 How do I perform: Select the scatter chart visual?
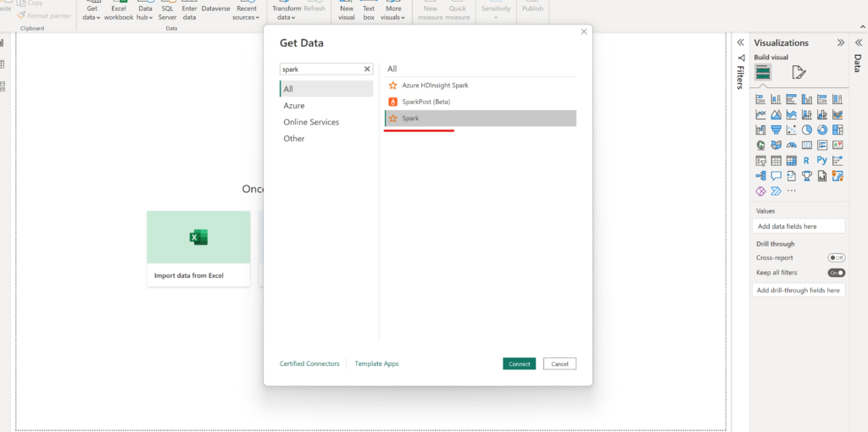pyautogui.click(x=792, y=130)
